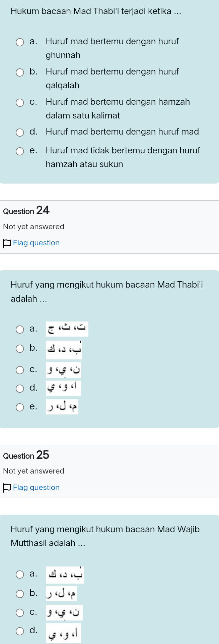
Task: Click the Arabic letters image for option a, Question 25
Action: 65,574
